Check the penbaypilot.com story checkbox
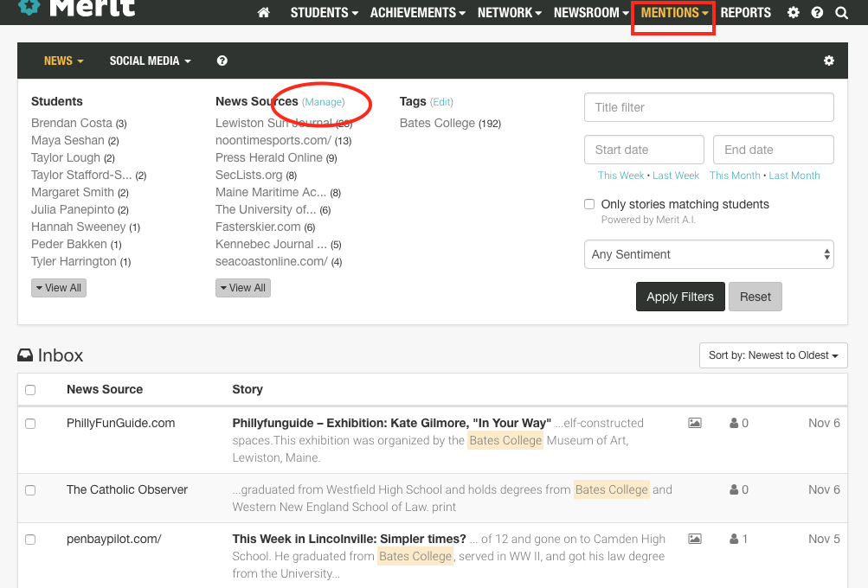Screen dimensions: 868x588 (30, 540)
